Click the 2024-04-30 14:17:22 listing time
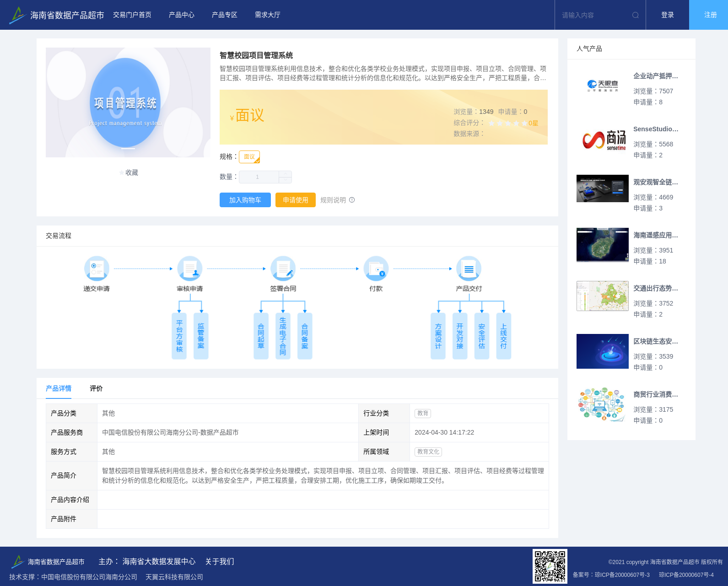Image resolution: width=728 pixels, height=586 pixels. [444, 432]
